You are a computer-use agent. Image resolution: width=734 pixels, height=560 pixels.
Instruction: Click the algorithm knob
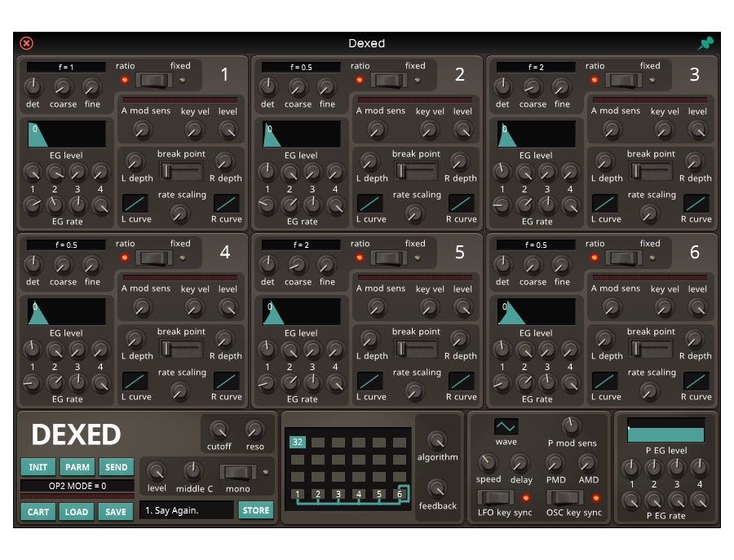click(437, 439)
